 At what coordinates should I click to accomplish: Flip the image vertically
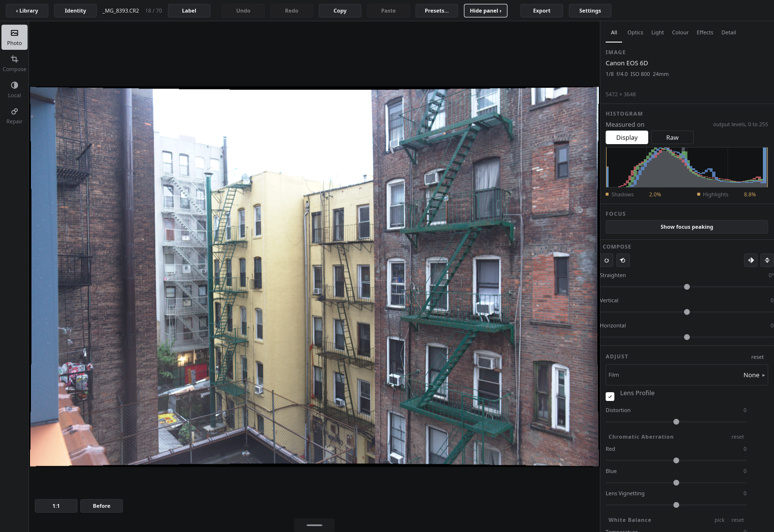coord(767,260)
